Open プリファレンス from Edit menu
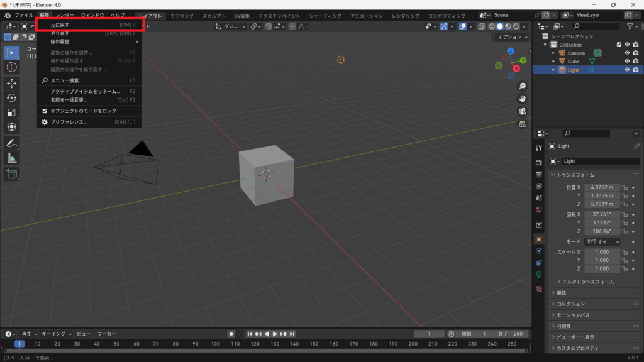 89,122
